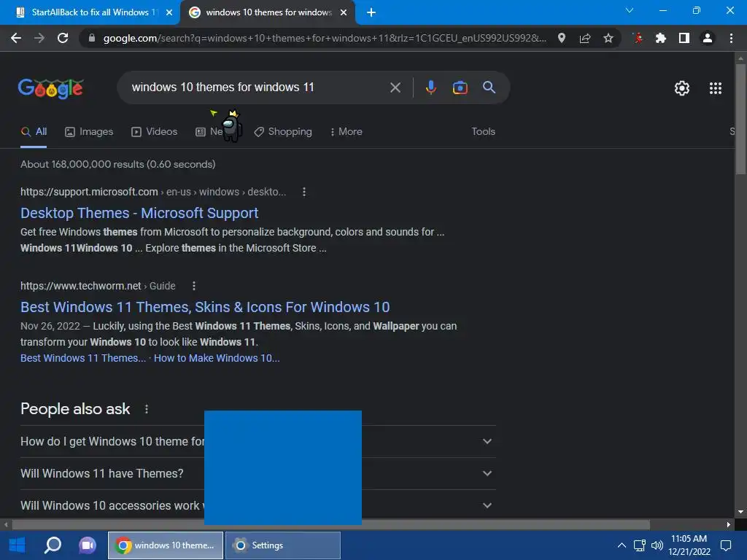Close the StartAllBack tab
747x560 pixels.
(169, 12)
